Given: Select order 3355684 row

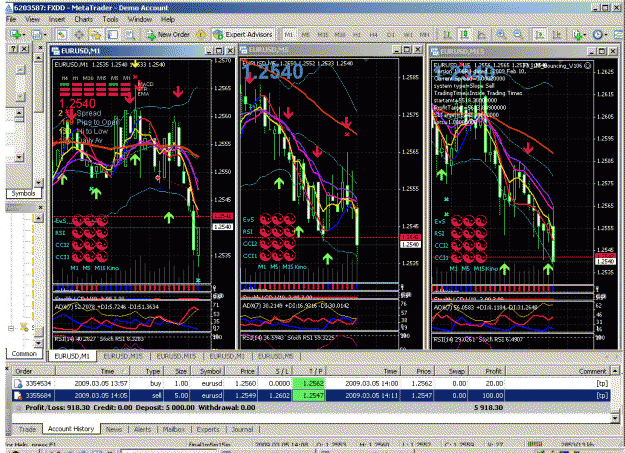Looking at the screenshot, I should 311,396.
